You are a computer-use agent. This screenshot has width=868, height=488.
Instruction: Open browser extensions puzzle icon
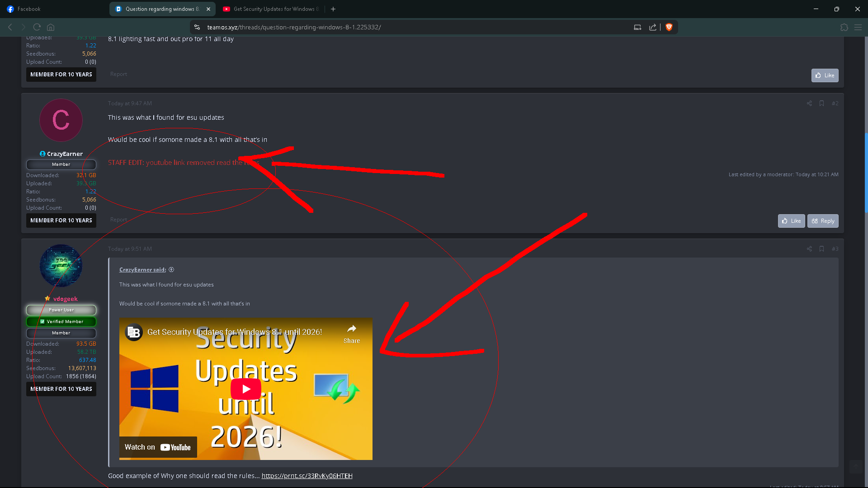pos(844,27)
